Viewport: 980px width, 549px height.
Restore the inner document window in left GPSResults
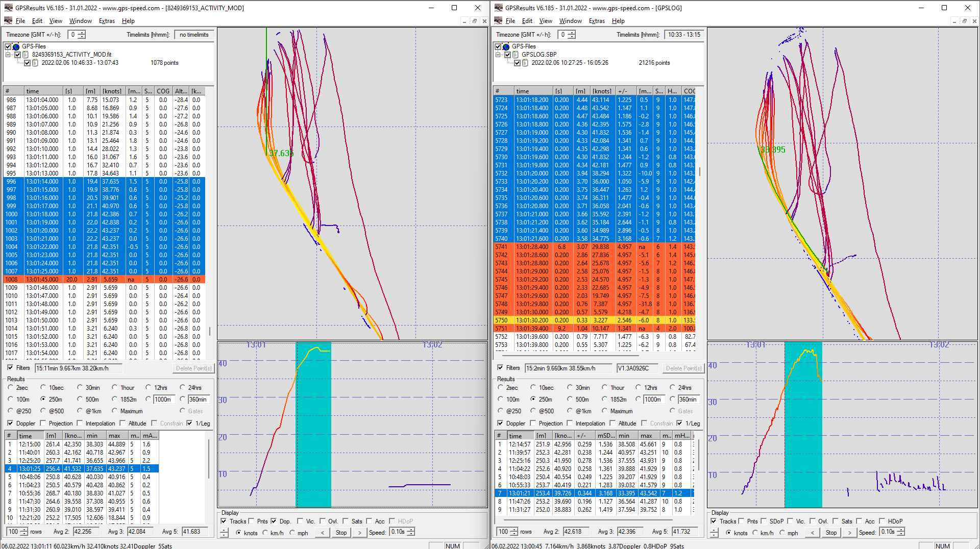click(474, 21)
